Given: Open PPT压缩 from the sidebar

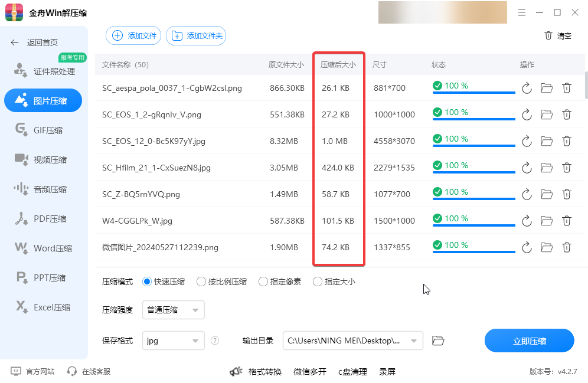Looking at the screenshot, I should 43,278.
